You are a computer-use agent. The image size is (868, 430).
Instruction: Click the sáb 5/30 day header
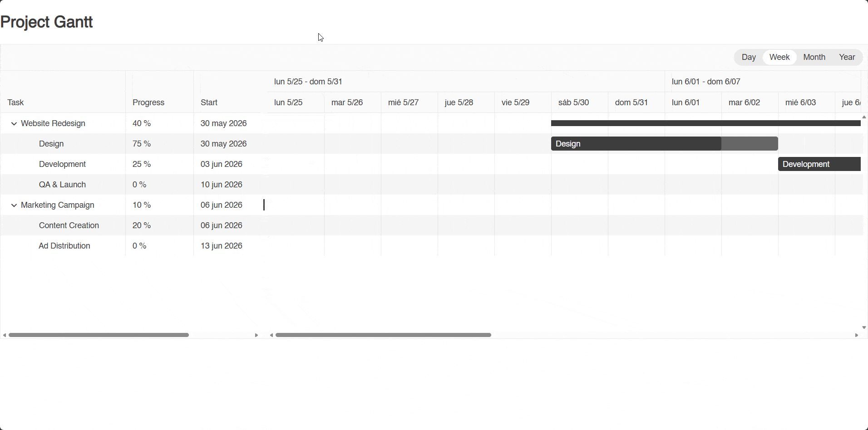click(x=580, y=103)
